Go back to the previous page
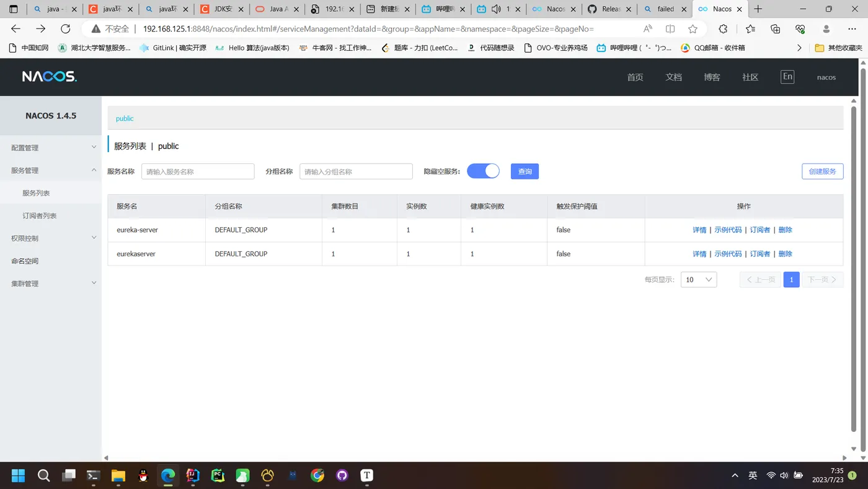Viewport: 868px width, 489px height. tap(16, 29)
